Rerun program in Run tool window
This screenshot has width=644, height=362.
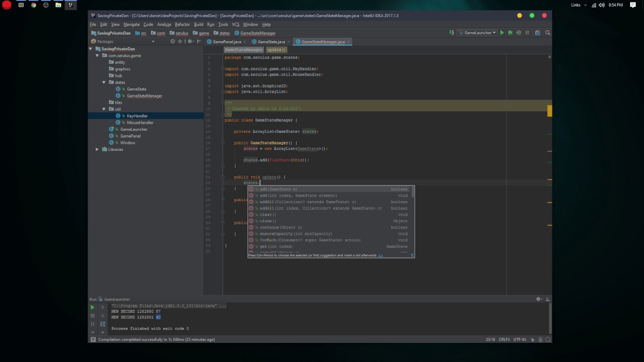click(92, 307)
